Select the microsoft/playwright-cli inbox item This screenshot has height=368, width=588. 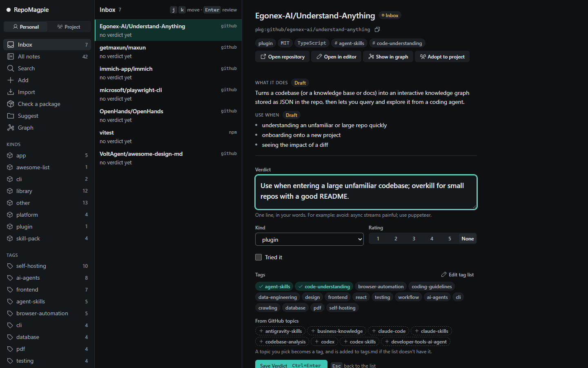click(x=168, y=94)
